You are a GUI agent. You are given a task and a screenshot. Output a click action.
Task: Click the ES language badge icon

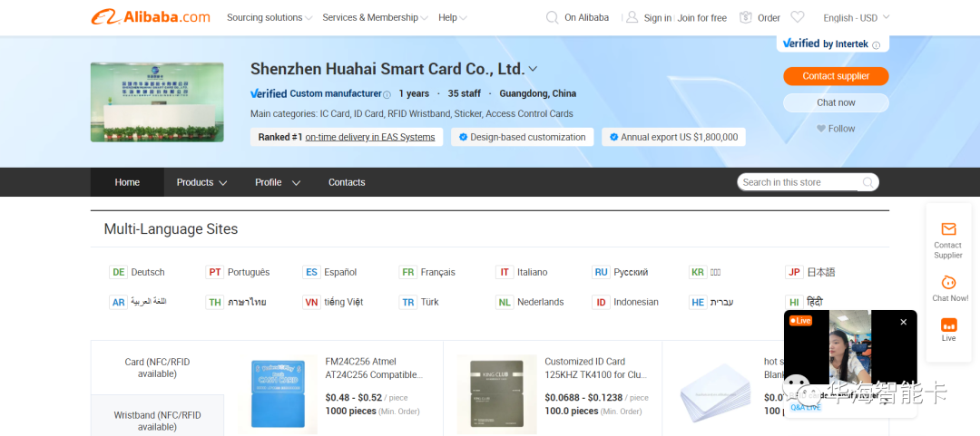pos(311,272)
